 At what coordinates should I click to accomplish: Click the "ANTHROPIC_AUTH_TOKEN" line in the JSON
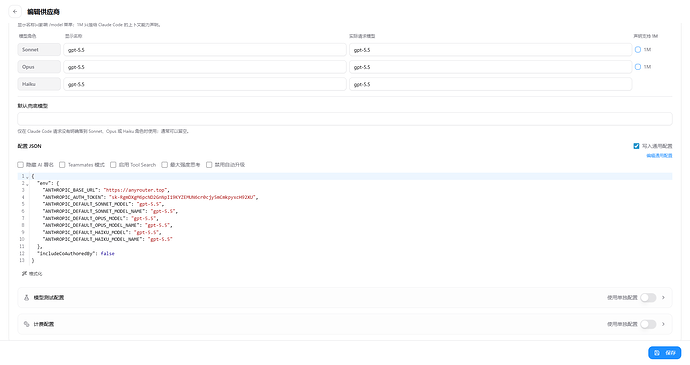click(x=150, y=197)
